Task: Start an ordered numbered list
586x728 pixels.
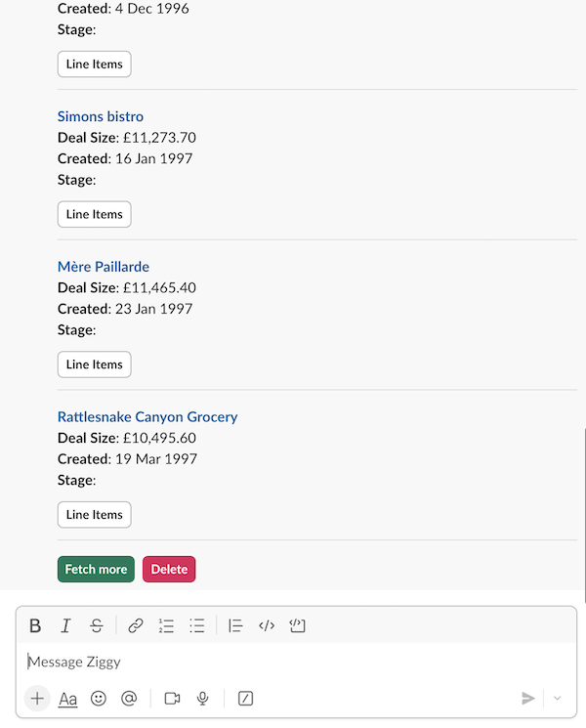Action: [166, 626]
